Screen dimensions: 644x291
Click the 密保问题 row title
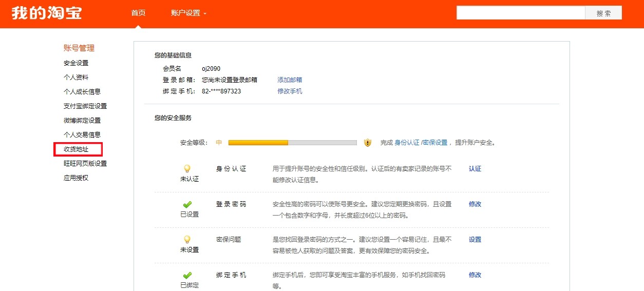pyautogui.click(x=229, y=240)
